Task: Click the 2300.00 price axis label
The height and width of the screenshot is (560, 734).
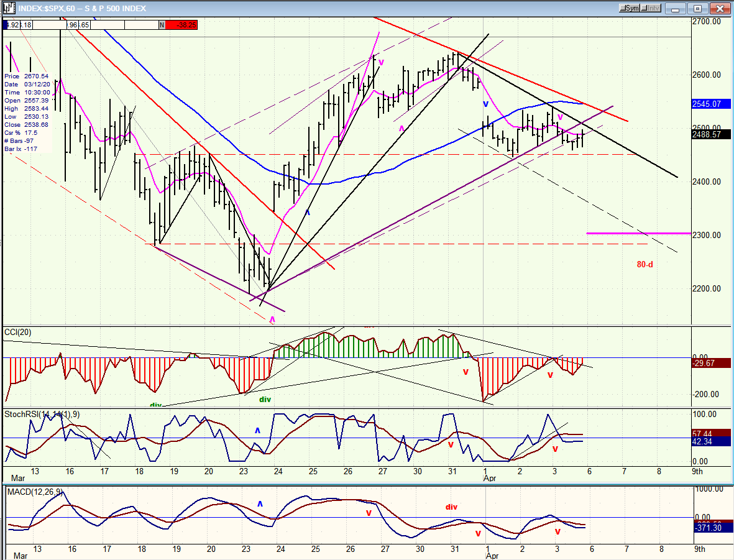Action: pos(707,235)
